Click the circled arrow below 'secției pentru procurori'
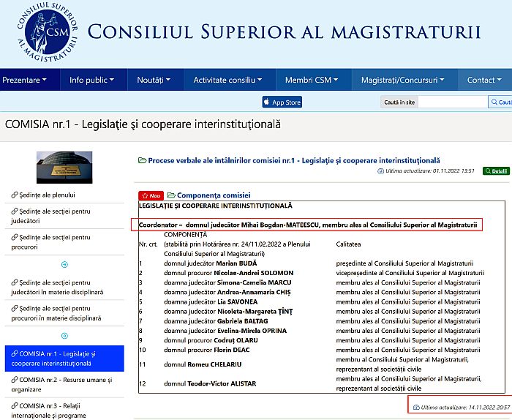512x420 pixels. [x=64, y=265]
